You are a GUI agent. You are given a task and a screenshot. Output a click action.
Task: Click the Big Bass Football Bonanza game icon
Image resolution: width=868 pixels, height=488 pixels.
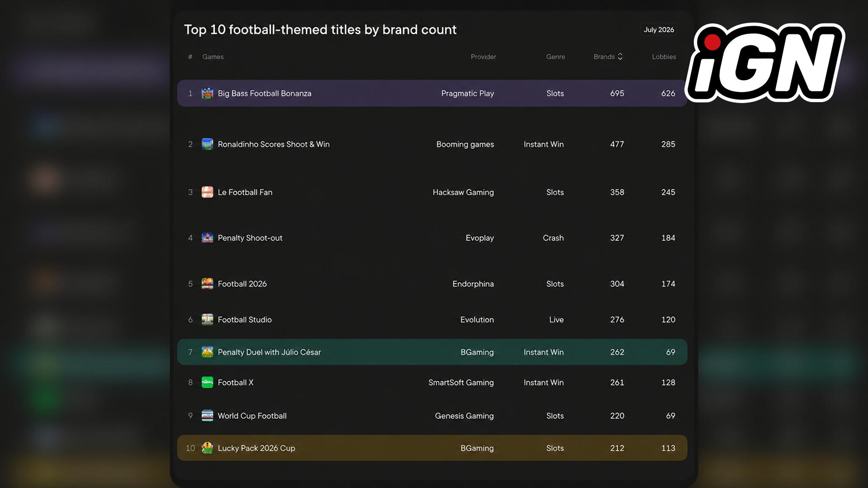(x=207, y=94)
